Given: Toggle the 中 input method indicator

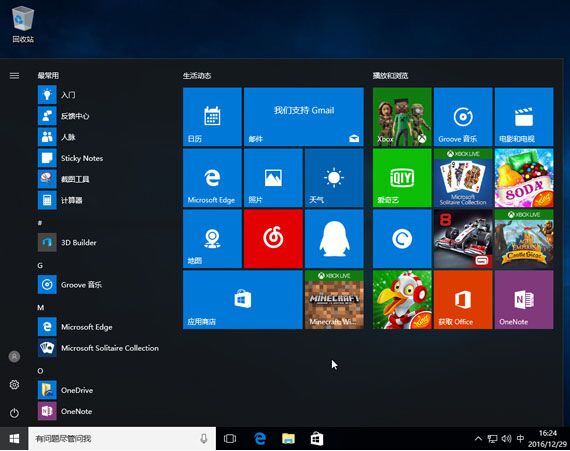Looking at the screenshot, I should coord(520,439).
